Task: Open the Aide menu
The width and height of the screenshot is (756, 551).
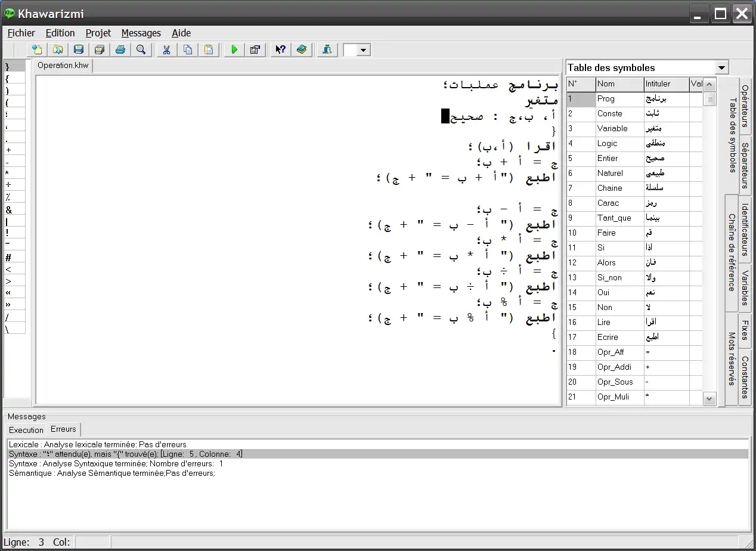Action: 181,33
